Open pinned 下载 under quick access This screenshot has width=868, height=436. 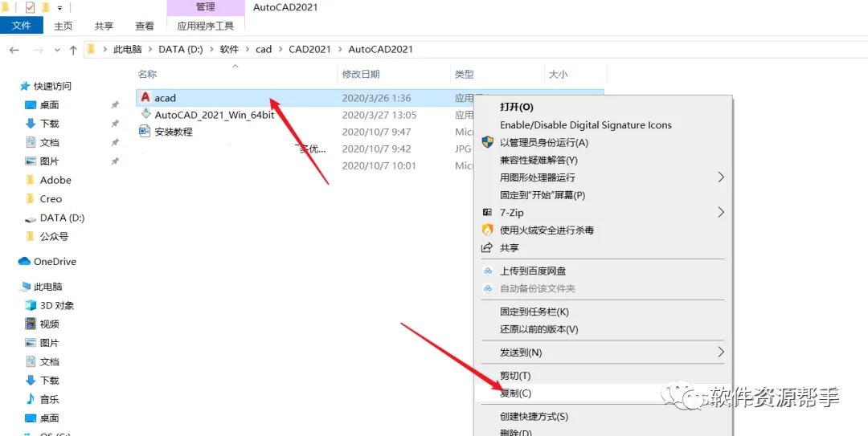click(49, 124)
